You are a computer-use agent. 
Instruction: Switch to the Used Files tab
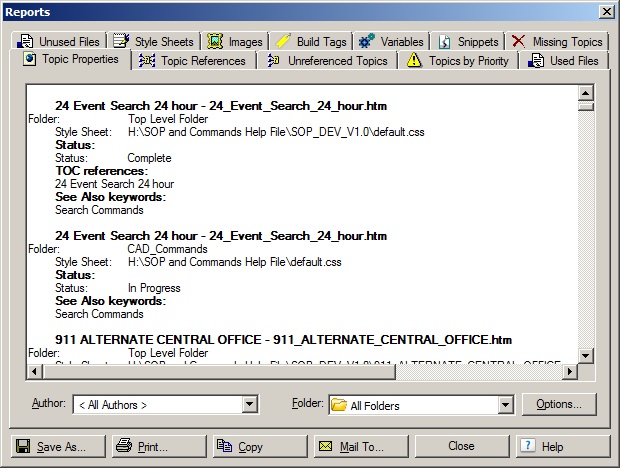pos(564,61)
